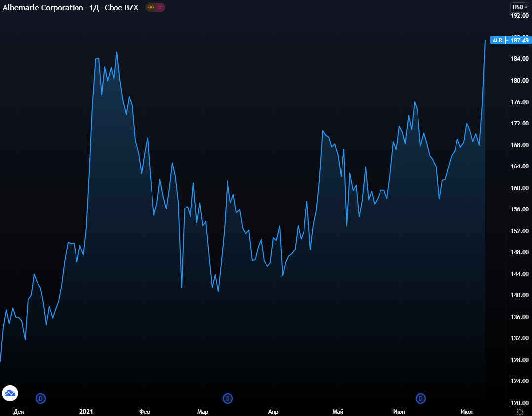Click the 140.00 price axis label
532x416 pixels.
520,295
